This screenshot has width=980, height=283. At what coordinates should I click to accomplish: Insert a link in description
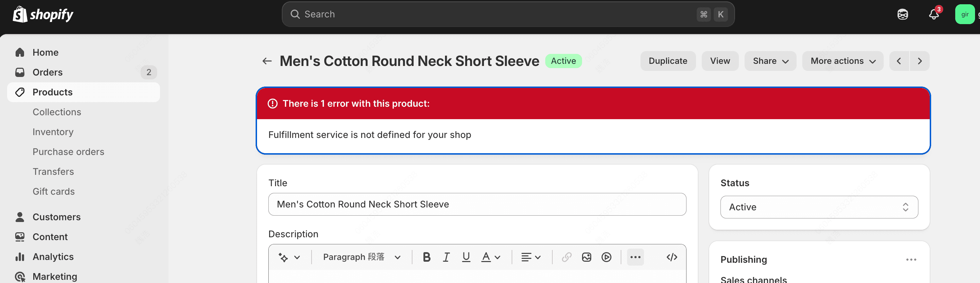pyautogui.click(x=566, y=257)
